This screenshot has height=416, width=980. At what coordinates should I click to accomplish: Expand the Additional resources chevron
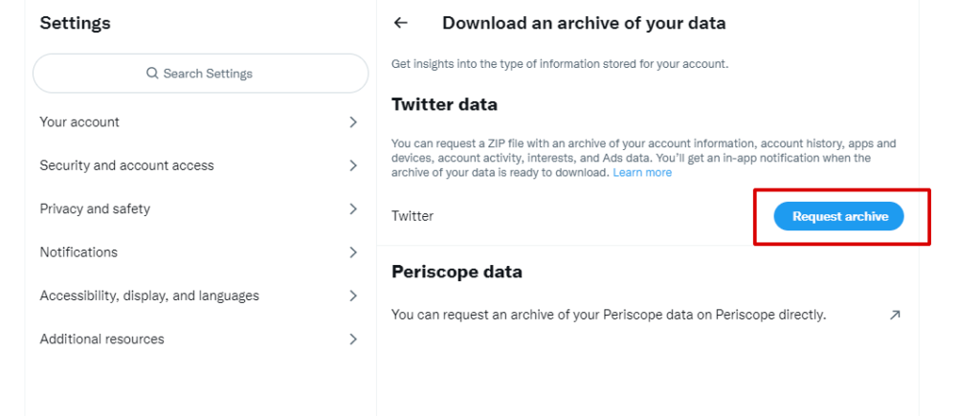(x=353, y=339)
